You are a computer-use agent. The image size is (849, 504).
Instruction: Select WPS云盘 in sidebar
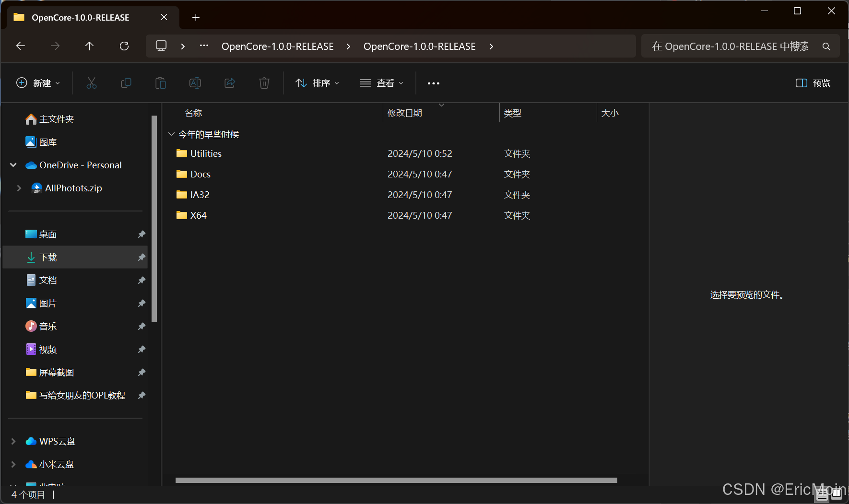[58, 441]
